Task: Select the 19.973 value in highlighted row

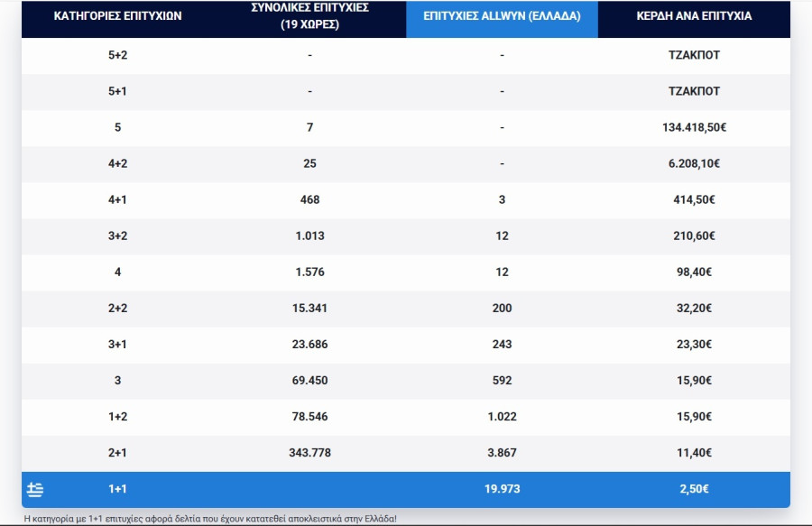Action: (x=502, y=489)
